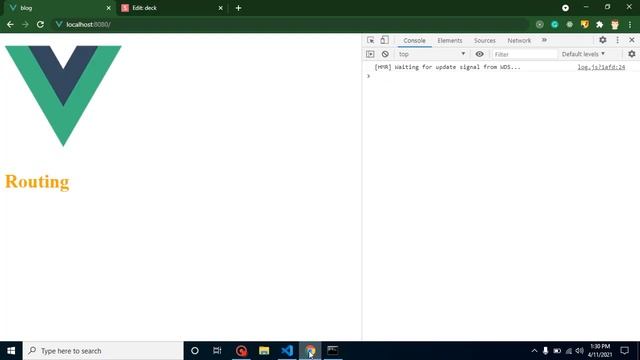Open the notification center

[624, 351]
